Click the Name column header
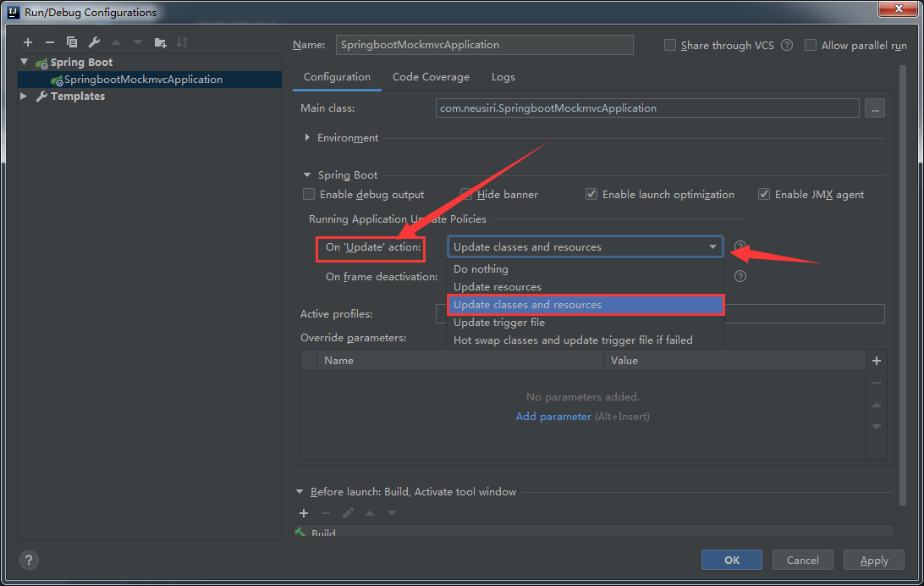924x586 pixels. (459, 360)
